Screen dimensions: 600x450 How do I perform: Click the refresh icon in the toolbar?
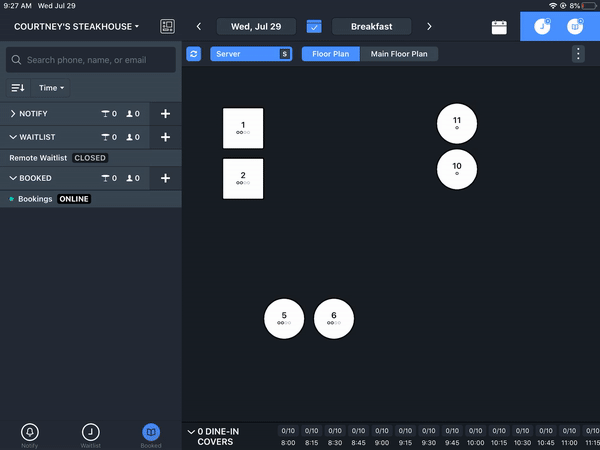[x=194, y=54]
